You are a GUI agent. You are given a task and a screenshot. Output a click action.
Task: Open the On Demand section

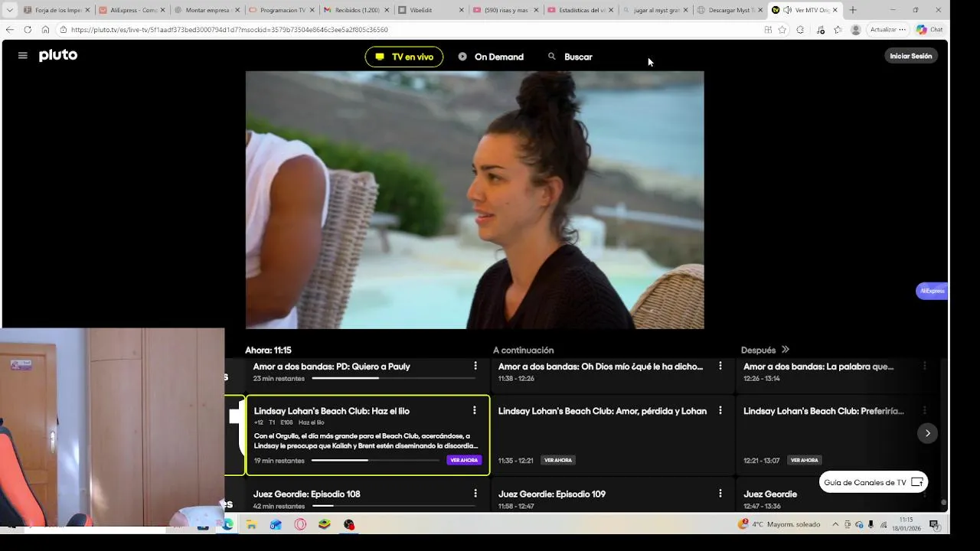coord(491,57)
